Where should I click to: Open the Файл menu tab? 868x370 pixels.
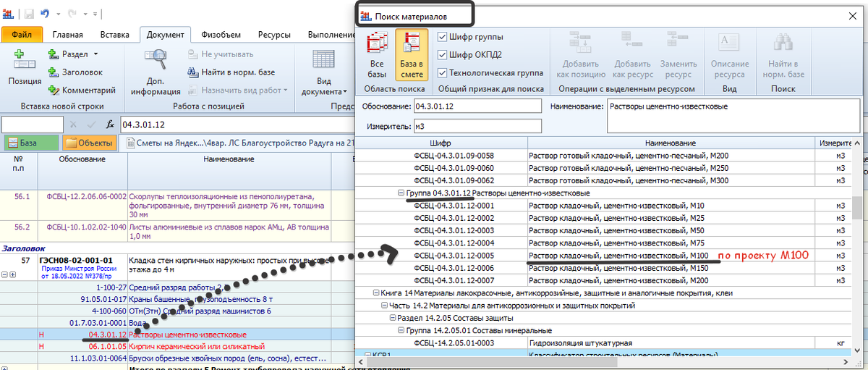22,34
